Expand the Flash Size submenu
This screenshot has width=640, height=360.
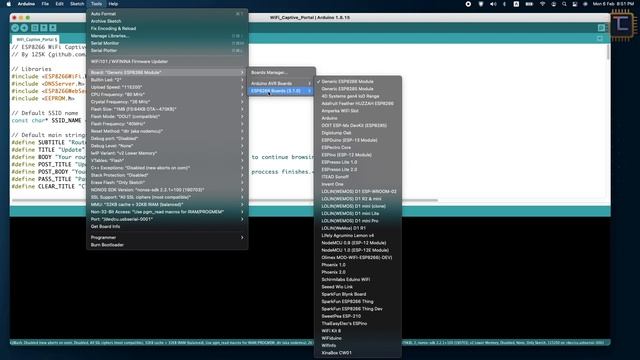coord(167,109)
